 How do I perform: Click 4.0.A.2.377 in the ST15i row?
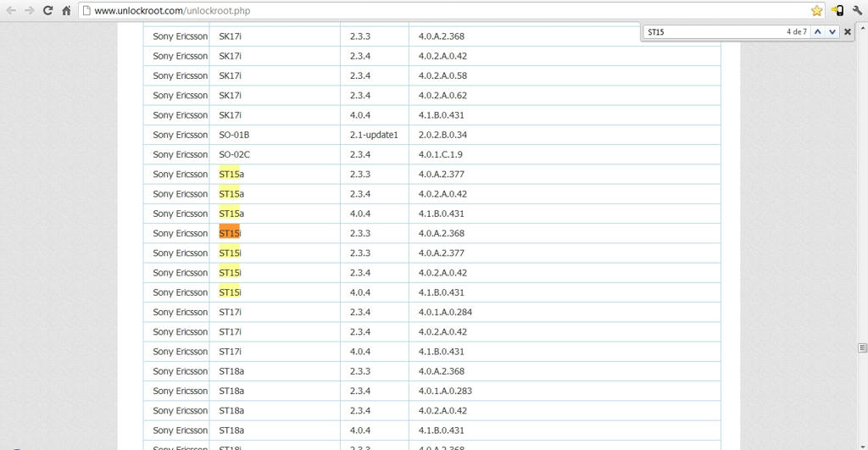click(x=441, y=253)
